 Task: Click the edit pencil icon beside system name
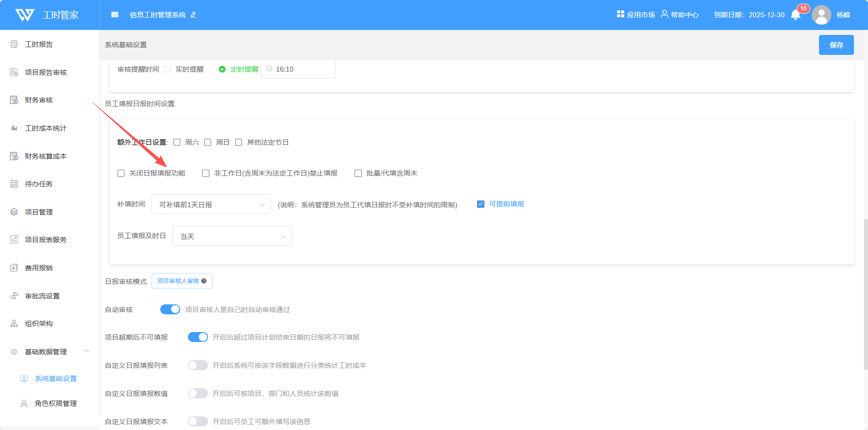[x=193, y=15]
